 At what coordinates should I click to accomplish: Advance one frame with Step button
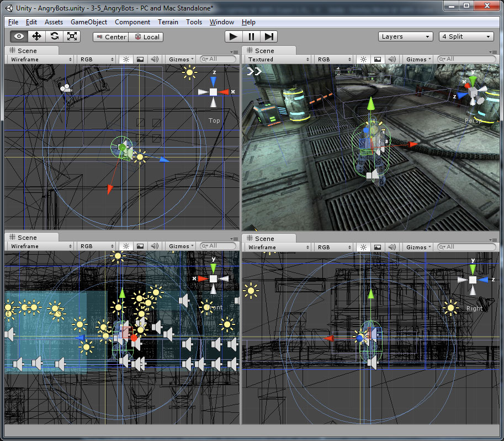tap(269, 36)
